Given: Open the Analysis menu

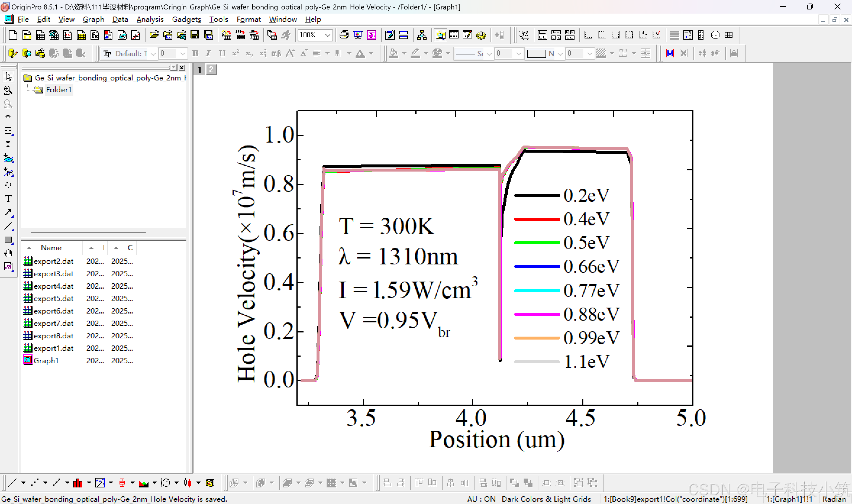Looking at the screenshot, I should click(150, 19).
